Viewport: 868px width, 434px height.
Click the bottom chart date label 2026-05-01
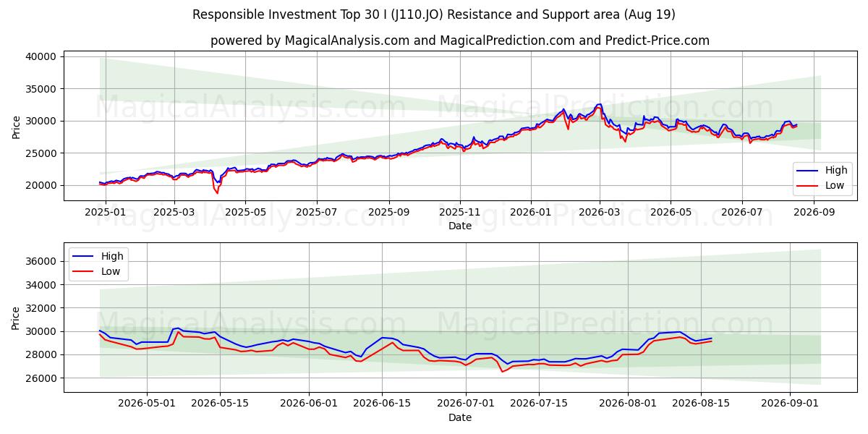(x=147, y=405)
